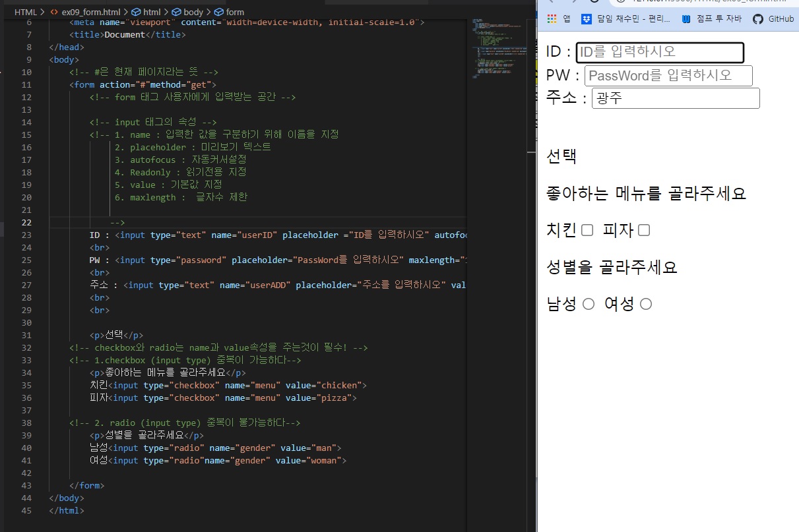Click the radio line with value="man"
This screenshot has height=532, width=799.
click(215, 448)
